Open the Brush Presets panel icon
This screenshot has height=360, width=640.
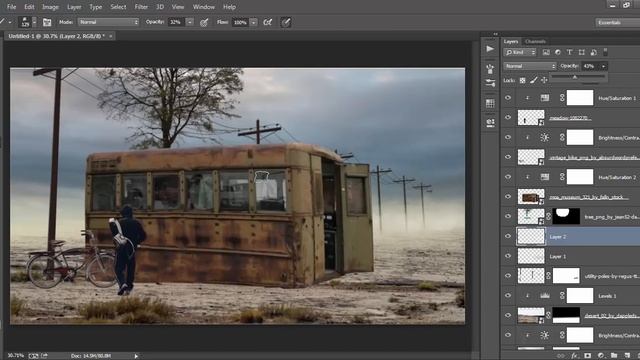coord(490,69)
